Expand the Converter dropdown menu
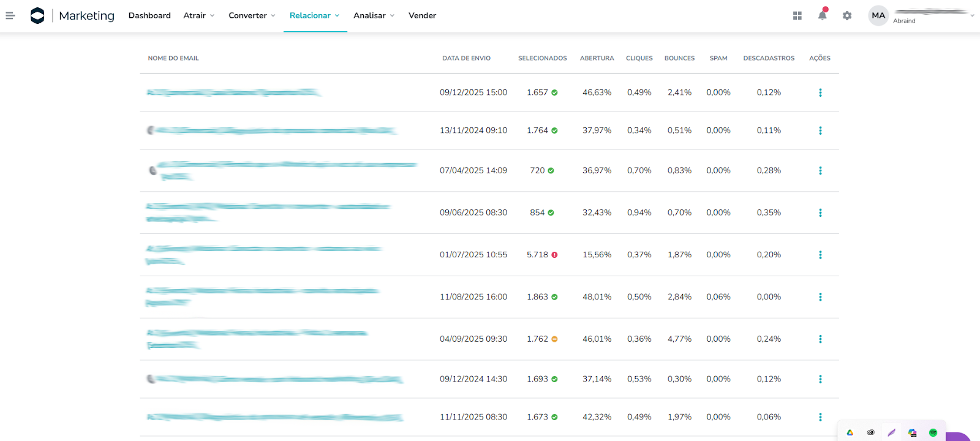 pyautogui.click(x=252, y=15)
